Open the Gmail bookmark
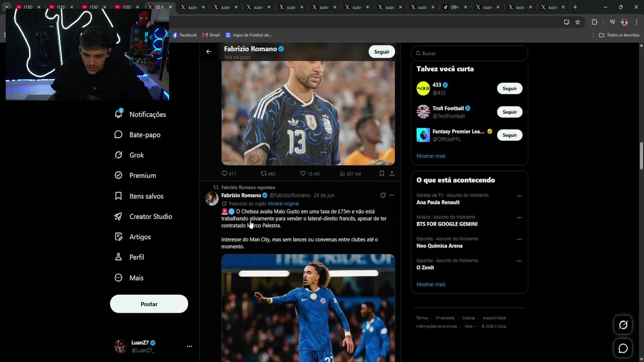 pyautogui.click(x=211, y=35)
